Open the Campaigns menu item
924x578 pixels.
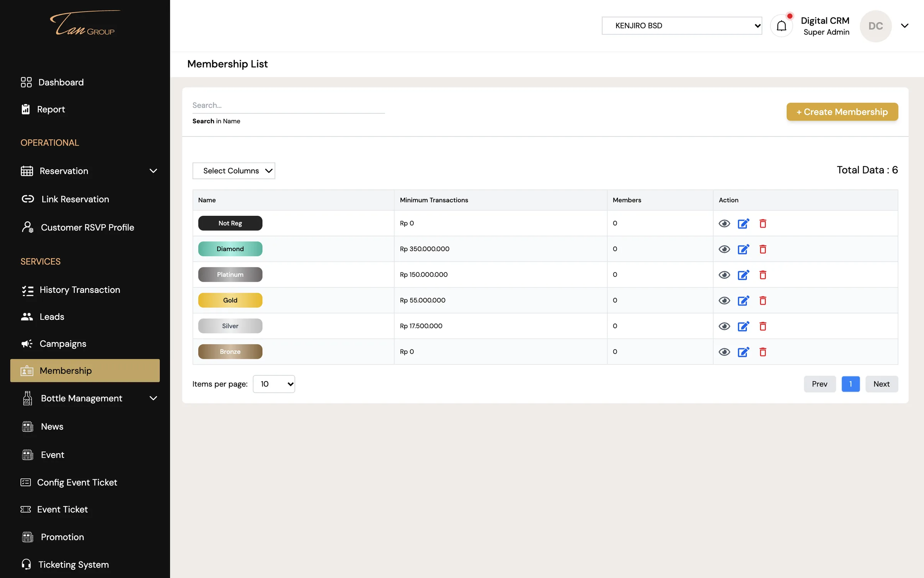[x=54, y=344]
